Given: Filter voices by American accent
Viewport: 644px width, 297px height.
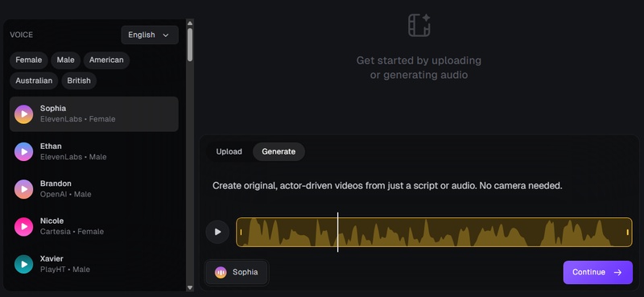Looking at the screenshot, I should (106, 60).
